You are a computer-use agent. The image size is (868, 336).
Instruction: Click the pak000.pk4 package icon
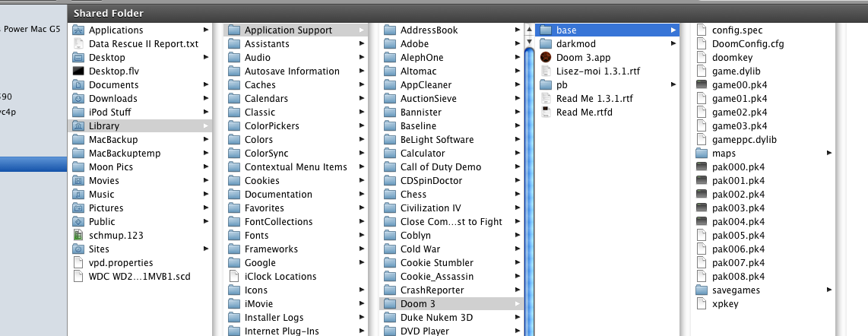pyautogui.click(x=702, y=167)
